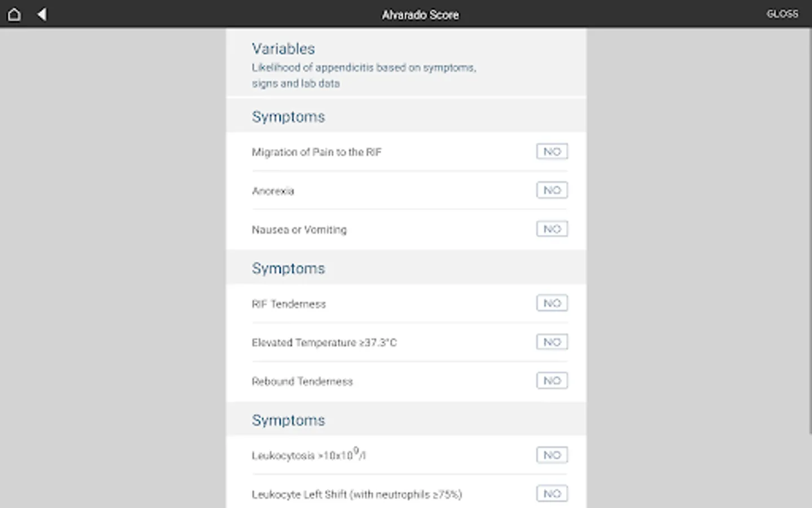812x508 pixels.
Task: Toggle Nausea or Vomiting switch
Action: [551, 229]
